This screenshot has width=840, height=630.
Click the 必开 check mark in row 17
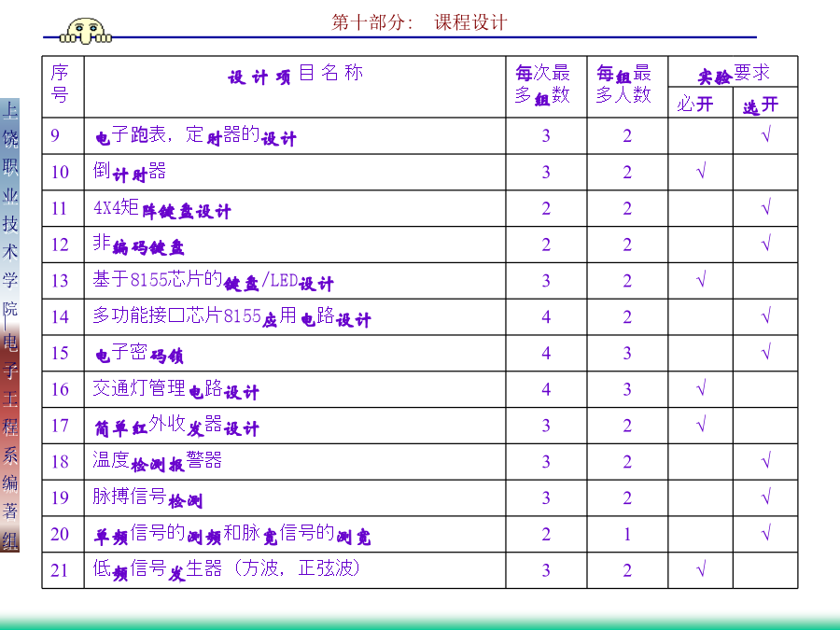701,424
